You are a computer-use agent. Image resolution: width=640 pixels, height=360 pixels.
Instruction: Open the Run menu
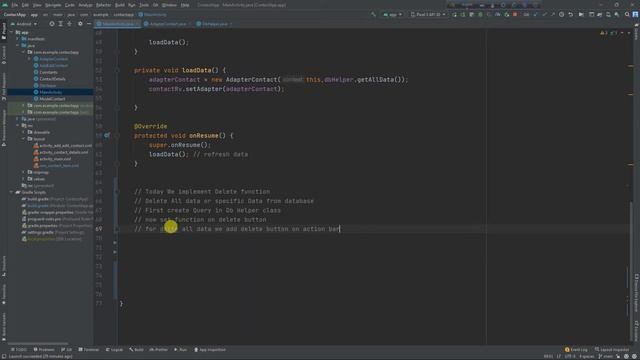[131, 5]
